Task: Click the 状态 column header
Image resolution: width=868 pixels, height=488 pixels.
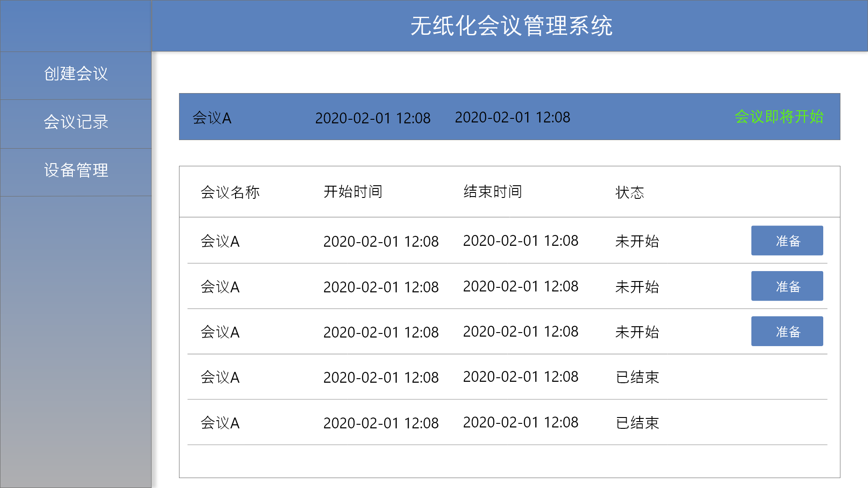Action: tap(630, 192)
